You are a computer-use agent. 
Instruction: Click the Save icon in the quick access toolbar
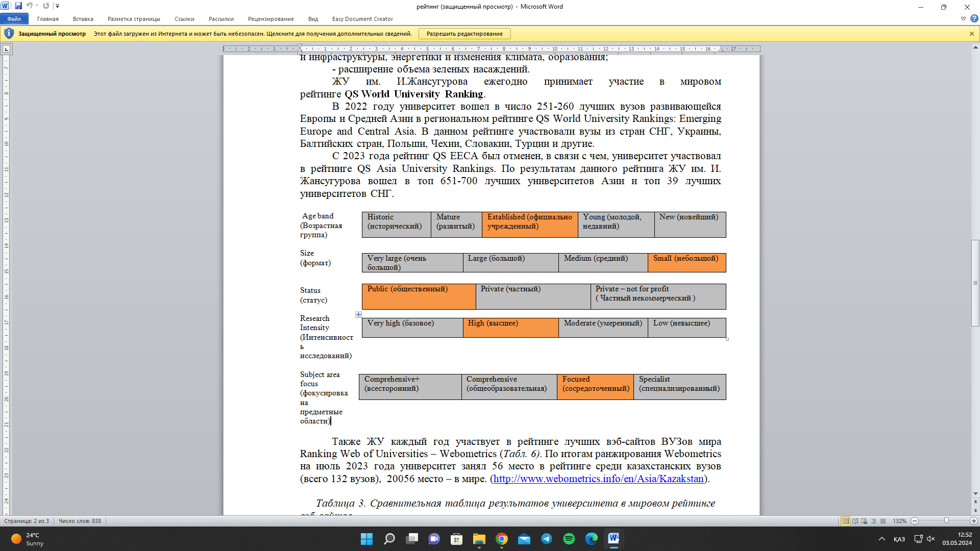point(18,6)
